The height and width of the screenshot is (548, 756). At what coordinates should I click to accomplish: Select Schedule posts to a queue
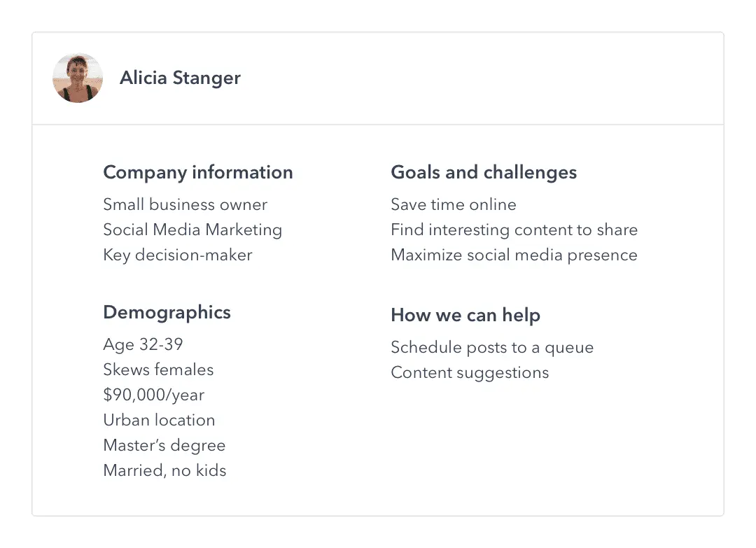tap(492, 347)
